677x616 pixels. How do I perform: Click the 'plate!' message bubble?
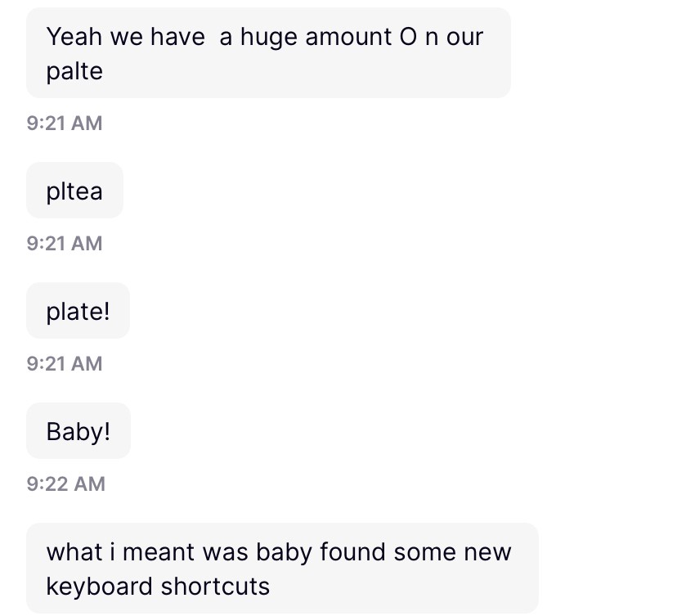(x=78, y=311)
